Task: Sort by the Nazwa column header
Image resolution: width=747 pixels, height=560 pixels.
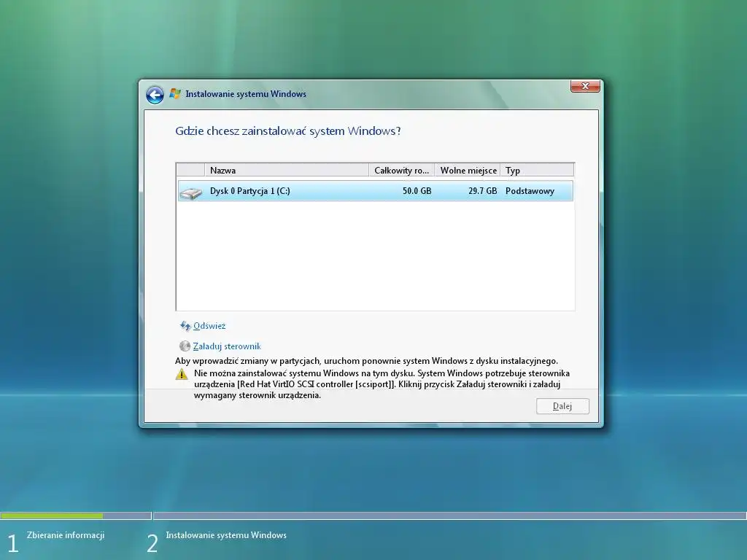Action: [x=286, y=170]
